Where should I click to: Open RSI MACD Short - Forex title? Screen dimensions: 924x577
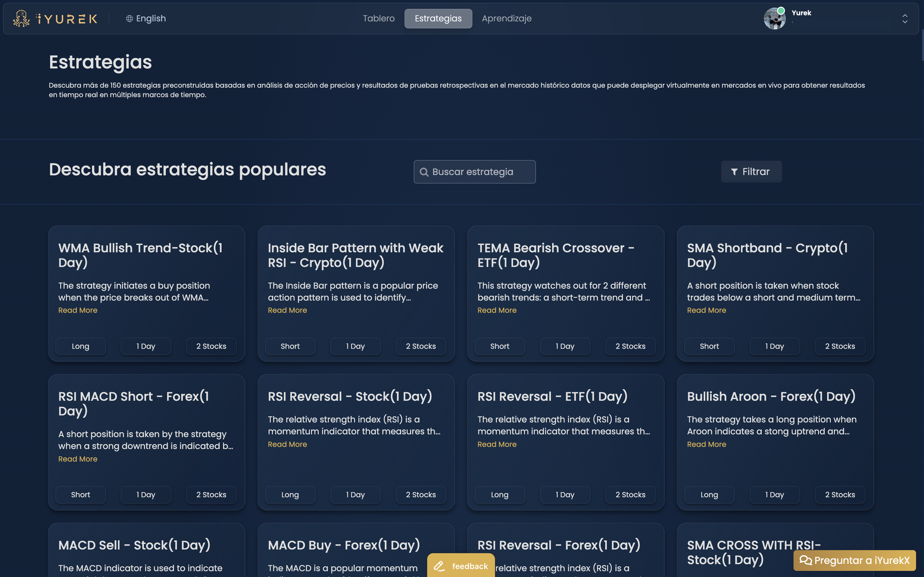point(134,404)
